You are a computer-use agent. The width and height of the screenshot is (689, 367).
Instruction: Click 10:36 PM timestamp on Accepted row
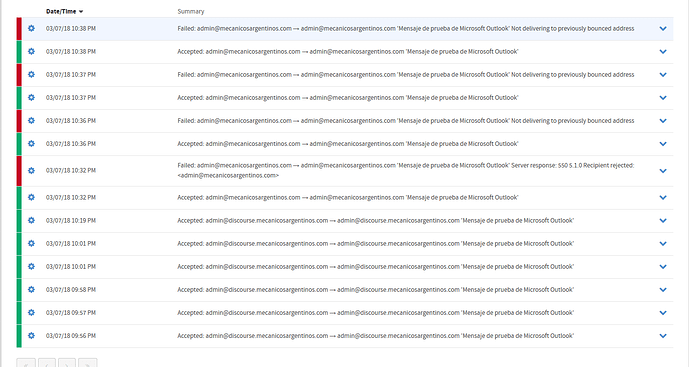pos(71,144)
